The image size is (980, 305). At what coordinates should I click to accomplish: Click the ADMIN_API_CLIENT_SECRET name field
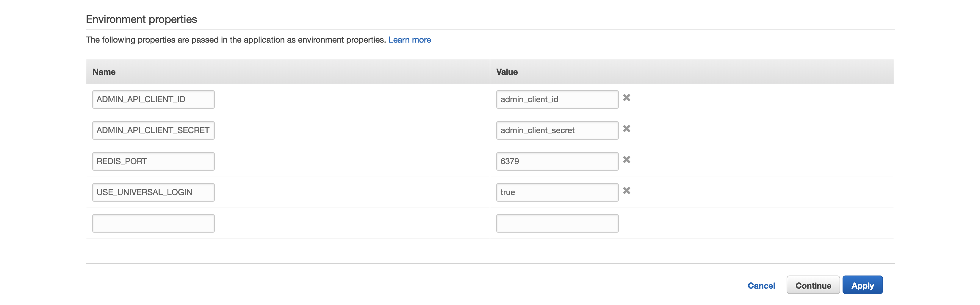pyautogui.click(x=153, y=130)
